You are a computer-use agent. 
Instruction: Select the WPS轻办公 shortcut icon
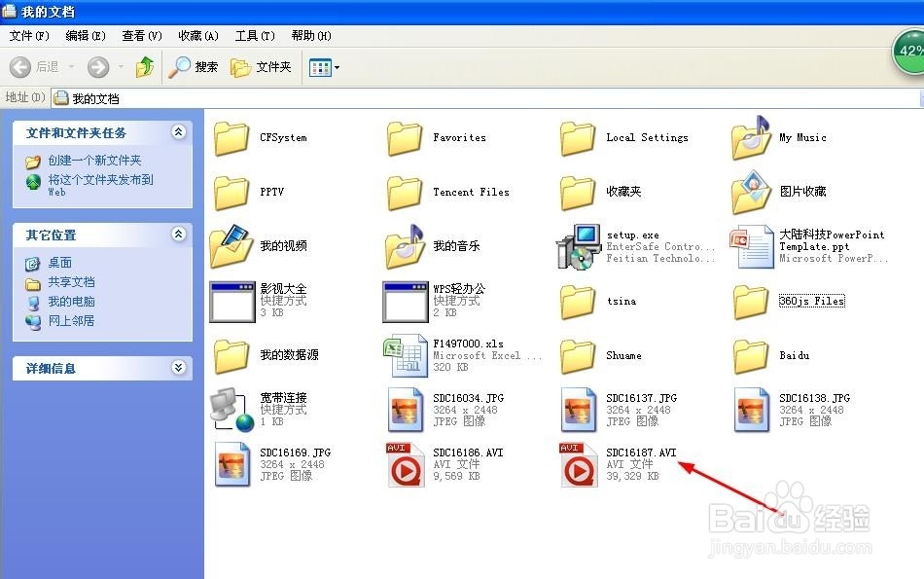coord(406,302)
